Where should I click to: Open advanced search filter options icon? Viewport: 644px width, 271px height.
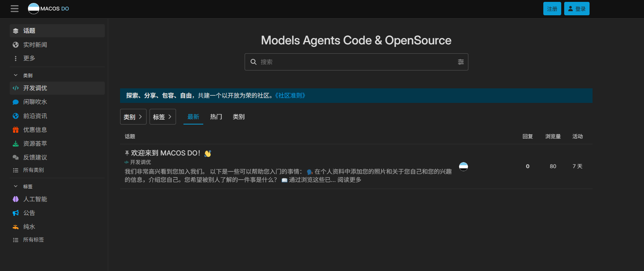[x=461, y=62]
